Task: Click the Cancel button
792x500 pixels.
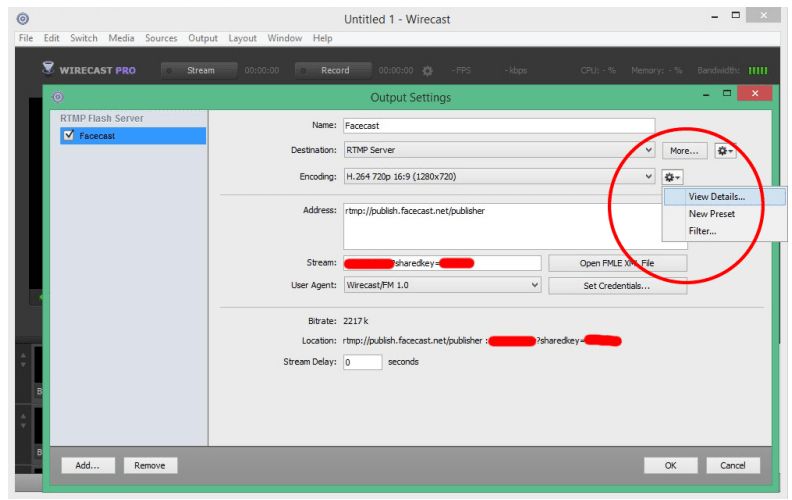Action: point(732,466)
